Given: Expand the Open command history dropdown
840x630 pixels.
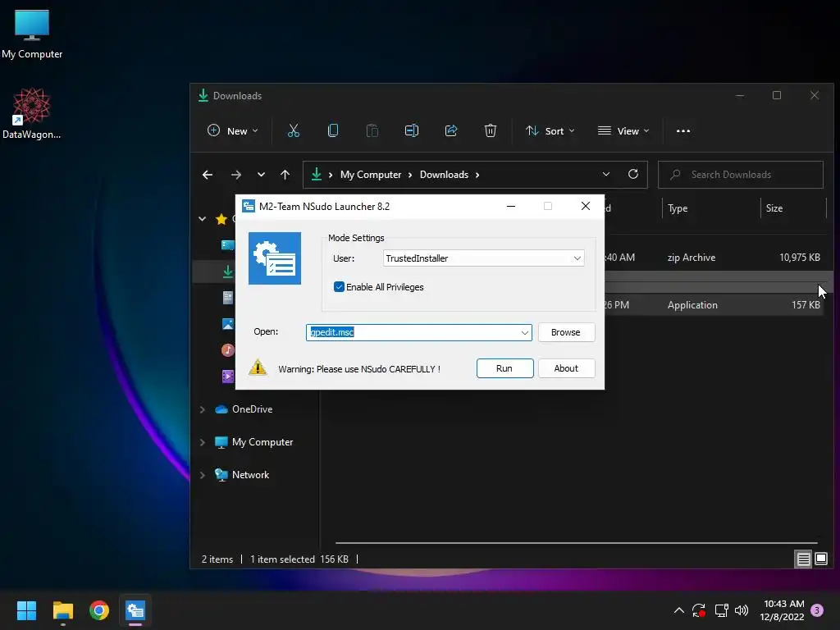Looking at the screenshot, I should [524, 332].
